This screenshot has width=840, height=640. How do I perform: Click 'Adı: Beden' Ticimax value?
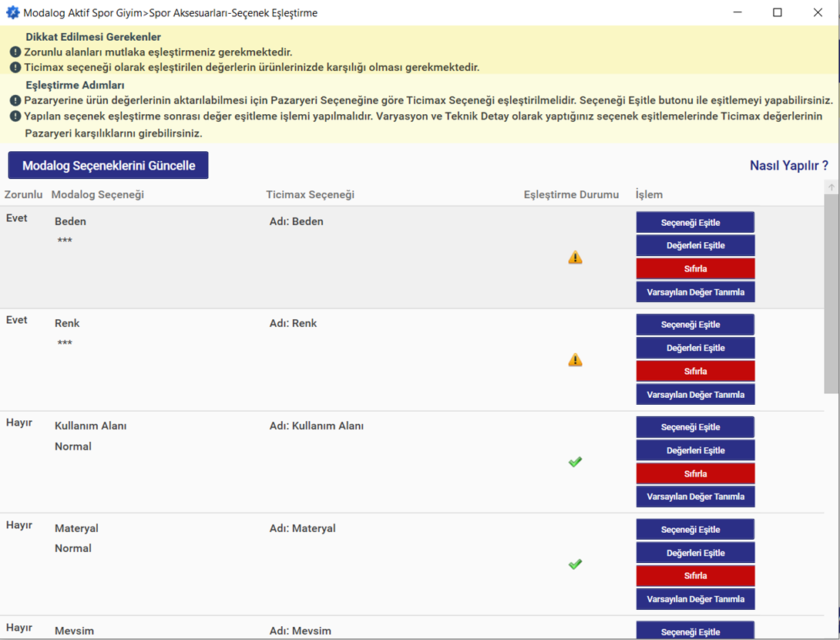click(296, 221)
